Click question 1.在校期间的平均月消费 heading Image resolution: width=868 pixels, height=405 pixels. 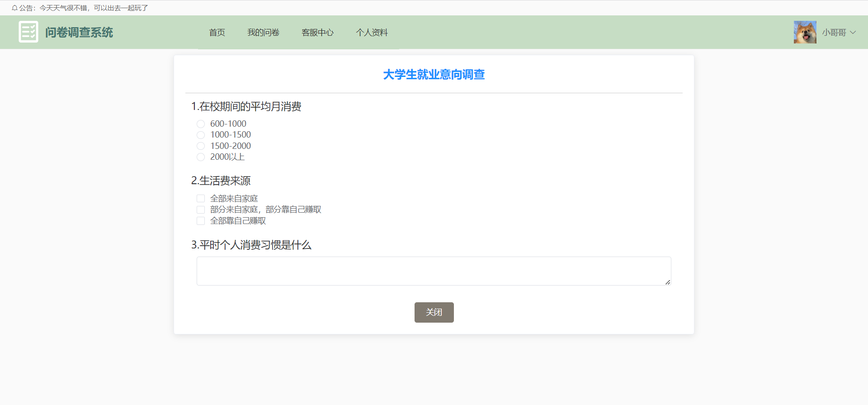click(246, 106)
